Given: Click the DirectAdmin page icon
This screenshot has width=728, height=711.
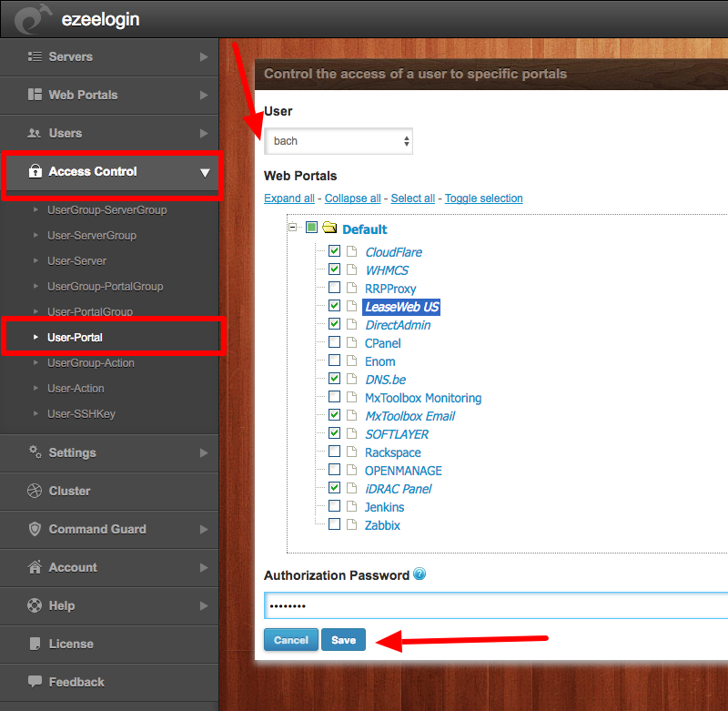Looking at the screenshot, I should point(352,324).
